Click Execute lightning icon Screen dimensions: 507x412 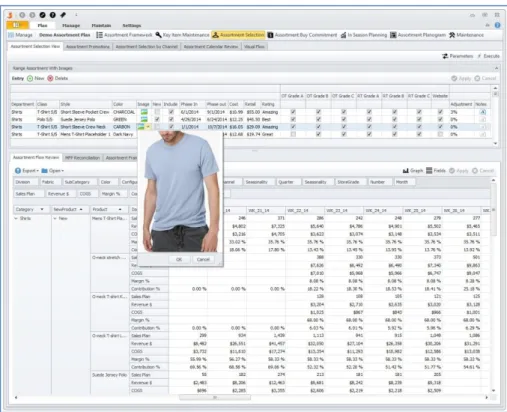pyautogui.click(x=479, y=56)
